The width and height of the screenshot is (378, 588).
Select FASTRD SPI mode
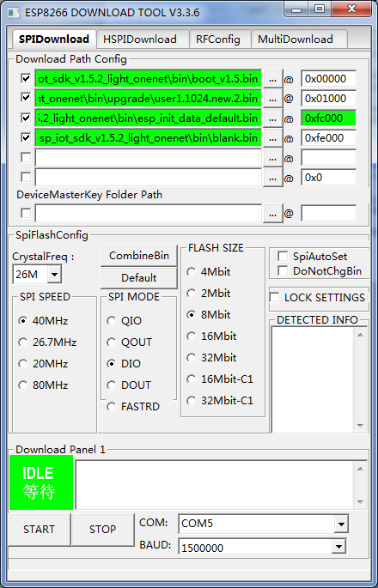pyautogui.click(x=133, y=407)
